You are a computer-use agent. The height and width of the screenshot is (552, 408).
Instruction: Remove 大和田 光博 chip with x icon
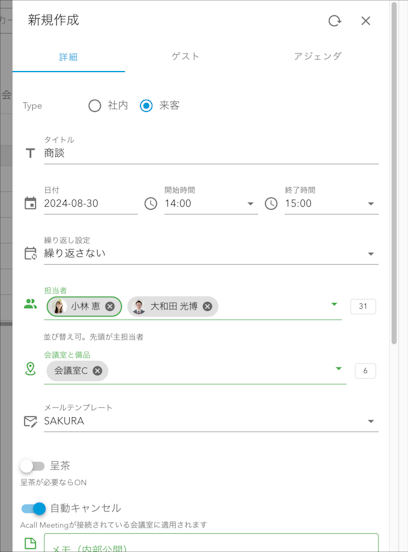tap(207, 306)
